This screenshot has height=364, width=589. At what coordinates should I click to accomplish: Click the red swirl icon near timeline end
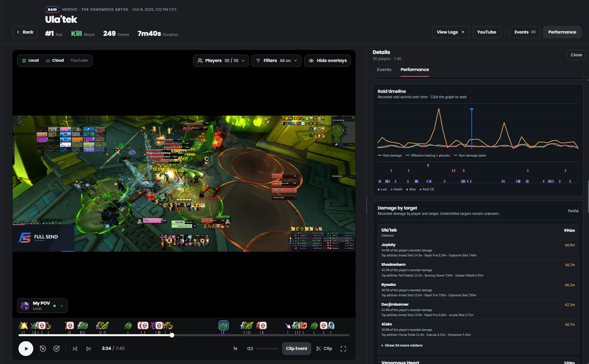click(304, 326)
